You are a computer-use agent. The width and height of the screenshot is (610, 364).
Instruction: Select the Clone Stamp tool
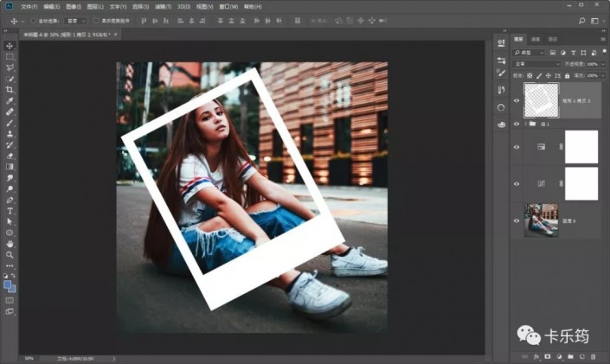[x=10, y=134]
